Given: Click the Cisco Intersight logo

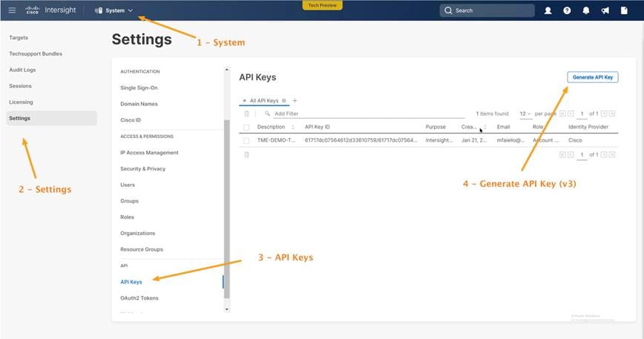Looking at the screenshot, I should [x=51, y=10].
